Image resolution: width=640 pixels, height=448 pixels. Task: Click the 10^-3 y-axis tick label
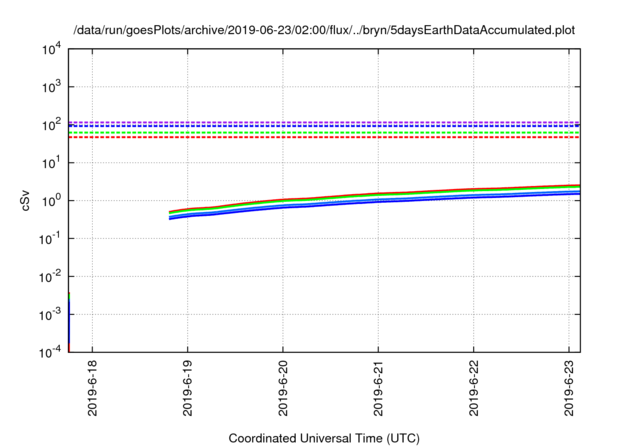pos(50,315)
